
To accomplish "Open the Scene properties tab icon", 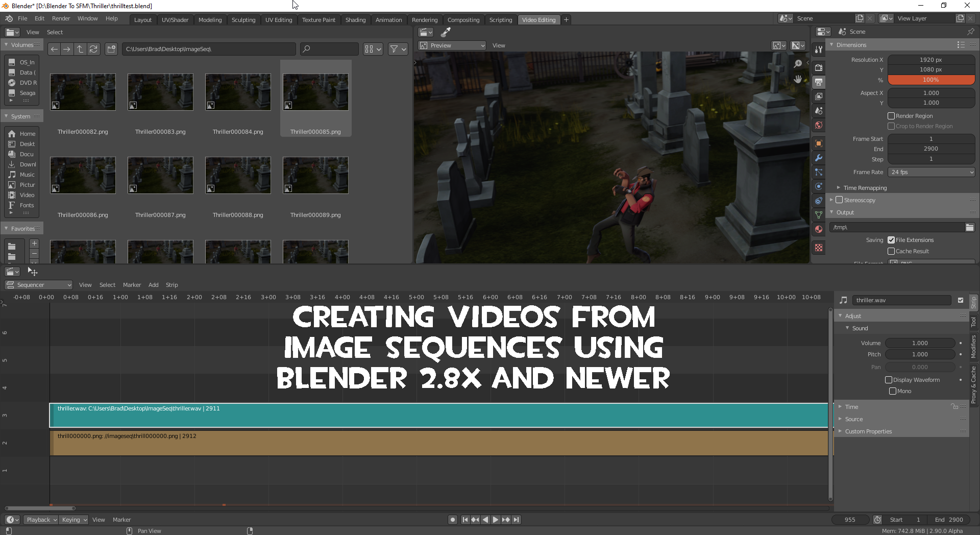I will 819,110.
